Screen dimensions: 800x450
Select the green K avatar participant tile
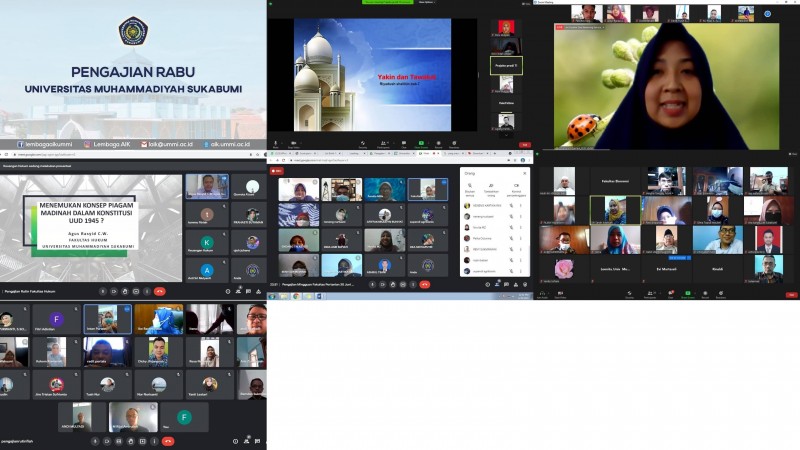(x=207, y=243)
